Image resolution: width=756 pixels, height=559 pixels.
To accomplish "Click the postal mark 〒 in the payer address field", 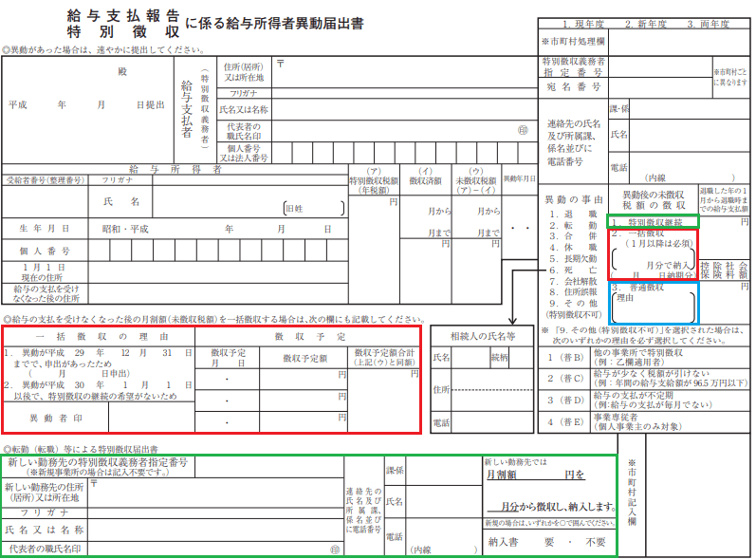I will coord(280,64).
